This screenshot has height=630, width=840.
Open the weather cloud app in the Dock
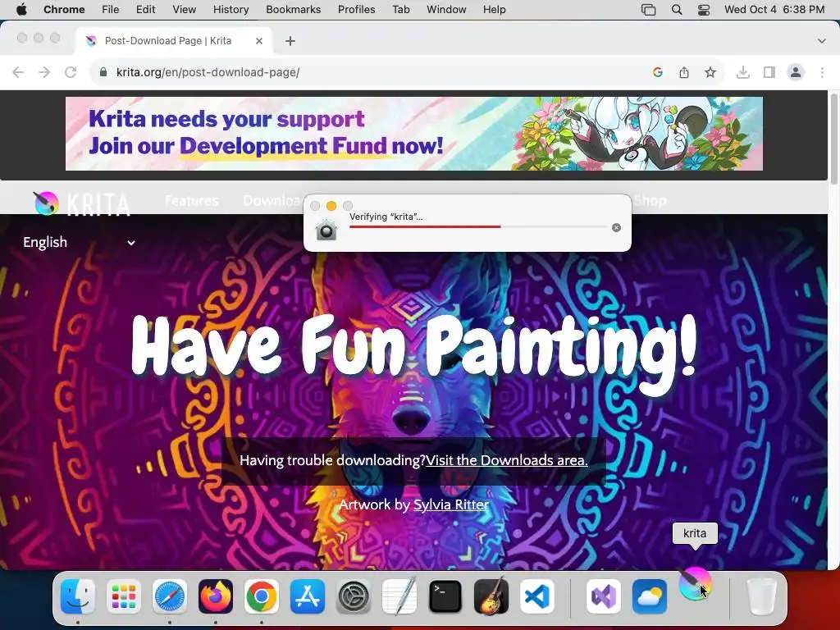point(650,596)
